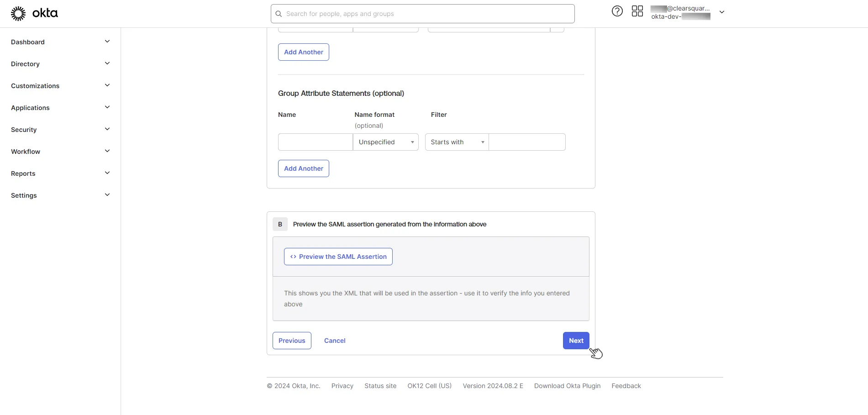
Task: Open the Feedback footer link
Action: (626, 386)
